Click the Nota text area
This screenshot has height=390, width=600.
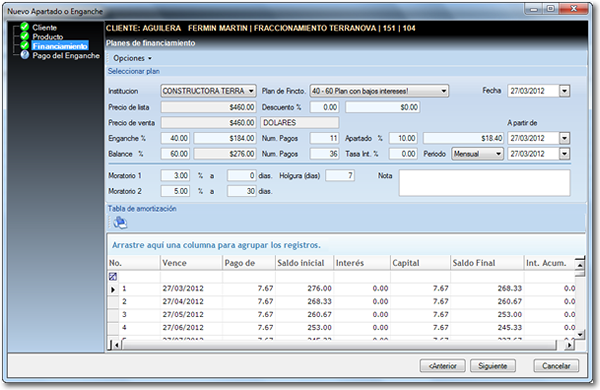[x=484, y=183]
